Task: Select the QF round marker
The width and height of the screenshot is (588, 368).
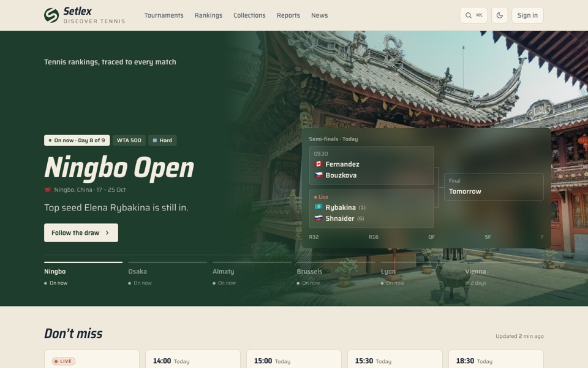Action: [x=432, y=237]
